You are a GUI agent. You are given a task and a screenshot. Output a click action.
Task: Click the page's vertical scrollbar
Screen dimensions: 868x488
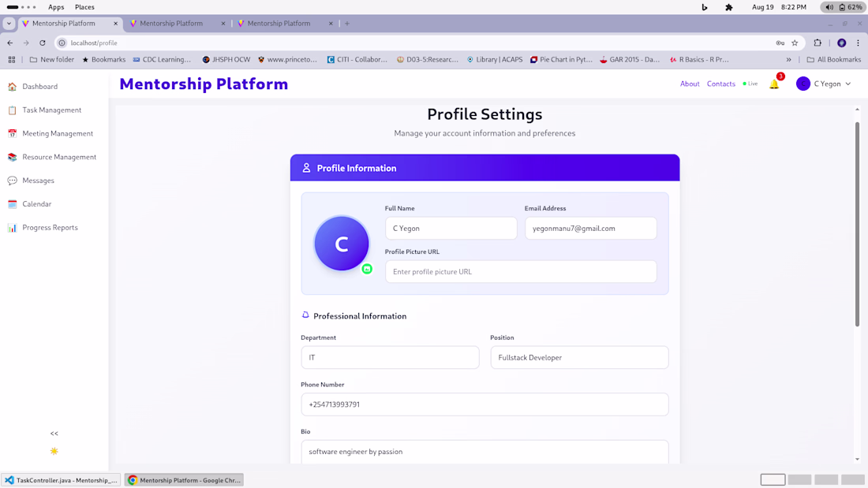(857, 225)
